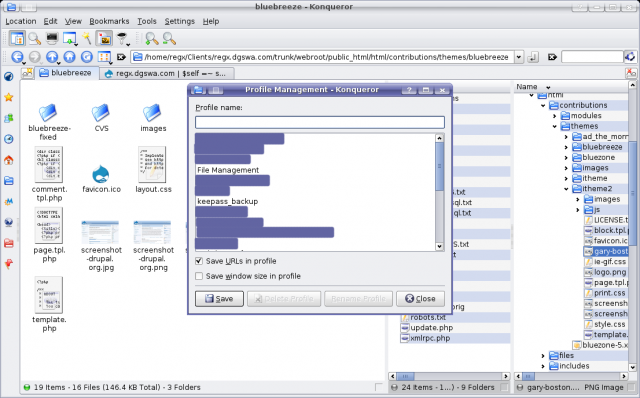Clear the location bar with black eraser icon
The image size is (640, 398).
click(x=121, y=57)
